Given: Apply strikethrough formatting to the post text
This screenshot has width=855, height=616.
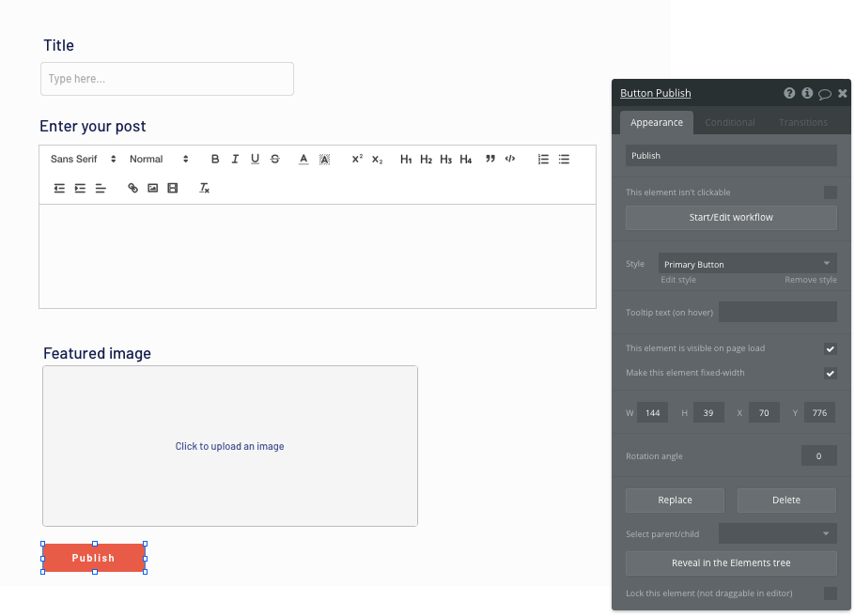Looking at the screenshot, I should click(274, 159).
